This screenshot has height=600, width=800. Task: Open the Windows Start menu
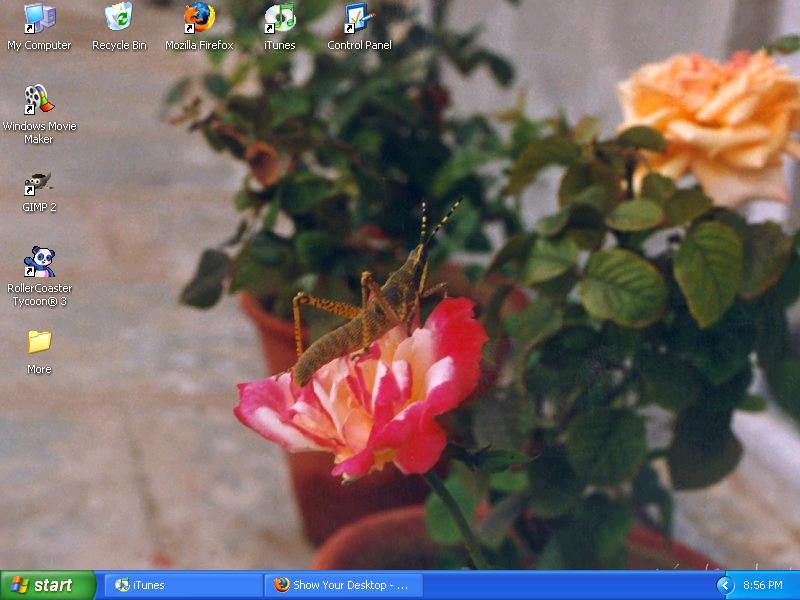click(x=47, y=585)
